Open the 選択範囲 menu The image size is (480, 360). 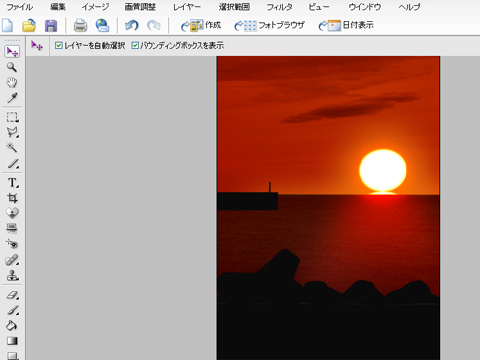coord(234,7)
